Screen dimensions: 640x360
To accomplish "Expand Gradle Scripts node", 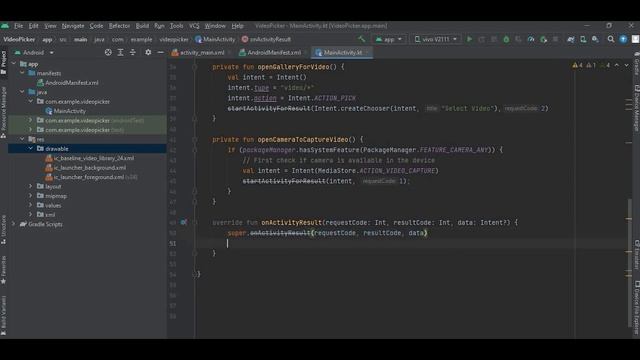I will (x=14, y=224).
